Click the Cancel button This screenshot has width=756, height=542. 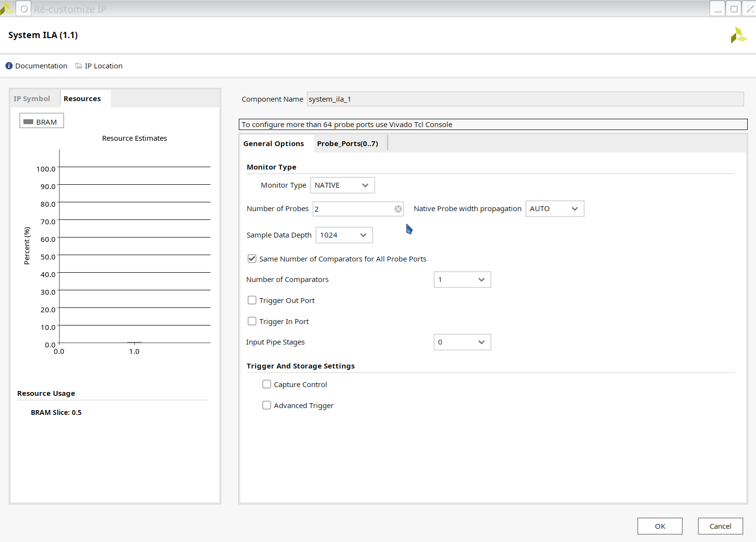pos(720,526)
